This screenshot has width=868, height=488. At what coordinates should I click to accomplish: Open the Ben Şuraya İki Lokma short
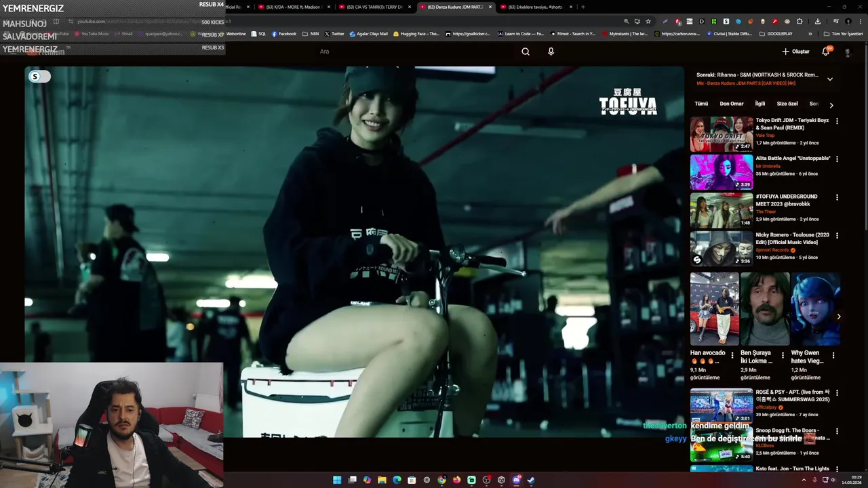(765, 309)
